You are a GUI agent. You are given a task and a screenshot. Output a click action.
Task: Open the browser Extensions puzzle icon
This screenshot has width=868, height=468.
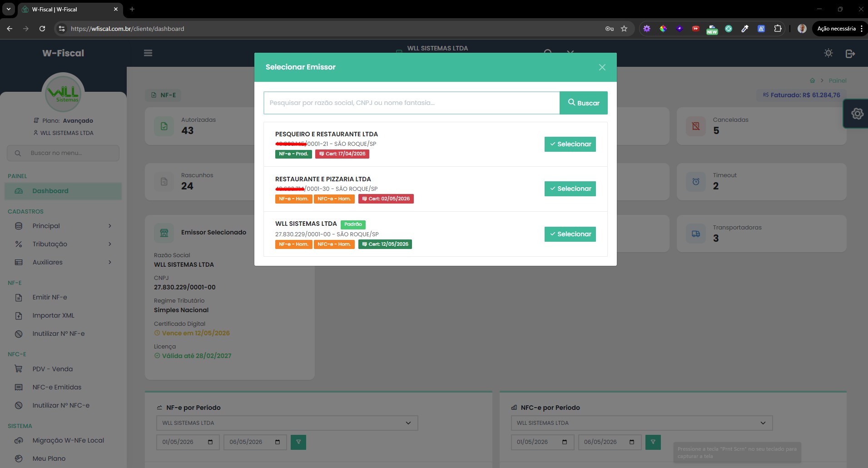coord(778,29)
